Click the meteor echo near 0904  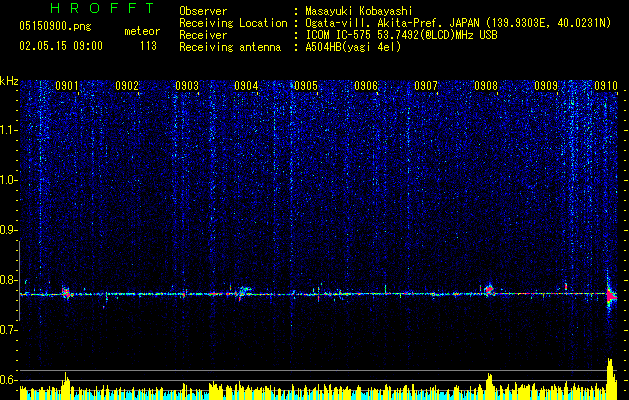tap(243, 292)
